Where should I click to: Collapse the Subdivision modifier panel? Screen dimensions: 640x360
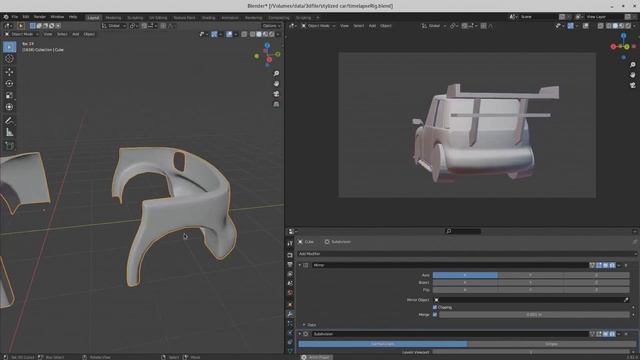(x=300, y=334)
